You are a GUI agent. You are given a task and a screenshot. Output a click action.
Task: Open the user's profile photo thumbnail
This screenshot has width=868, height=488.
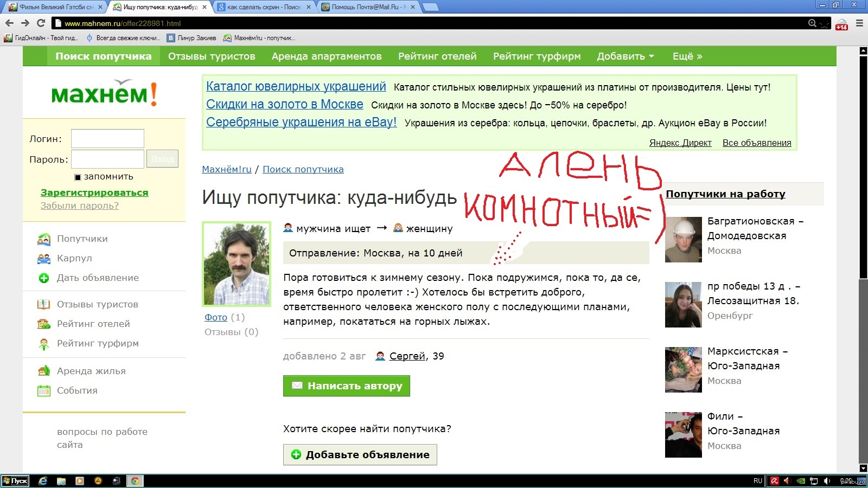click(237, 264)
